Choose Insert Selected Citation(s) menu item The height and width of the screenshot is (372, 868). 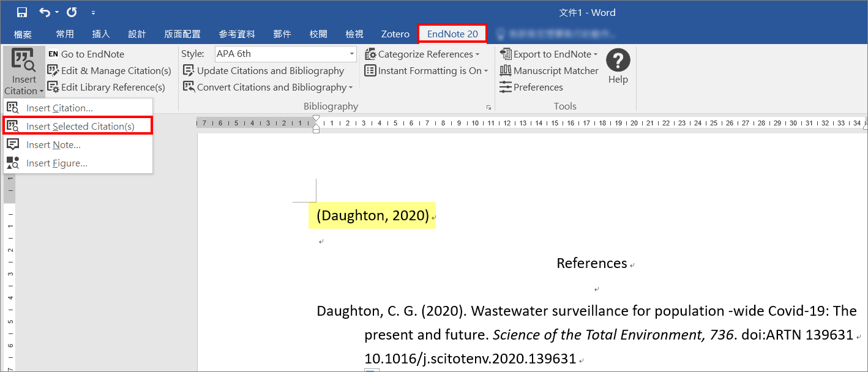pos(78,126)
